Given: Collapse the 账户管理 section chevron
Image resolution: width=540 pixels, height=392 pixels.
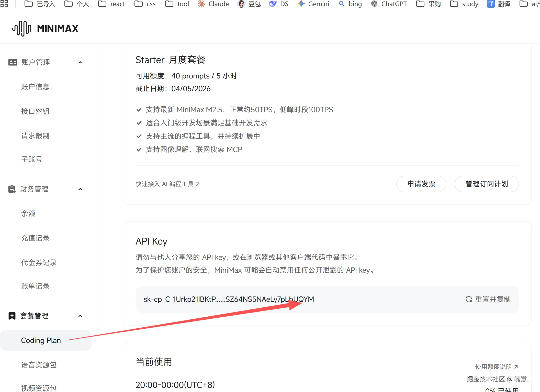Looking at the screenshot, I should (x=80, y=62).
